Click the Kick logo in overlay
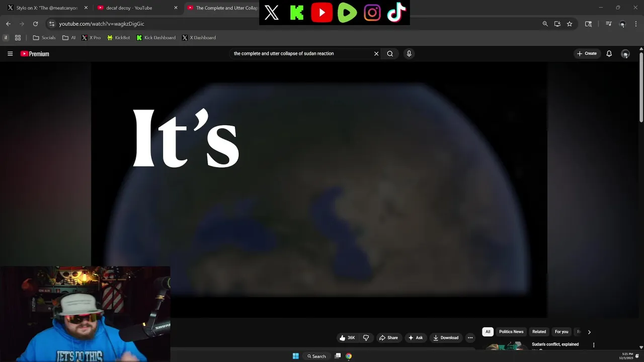The height and width of the screenshot is (362, 644). (x=297, y=13)
